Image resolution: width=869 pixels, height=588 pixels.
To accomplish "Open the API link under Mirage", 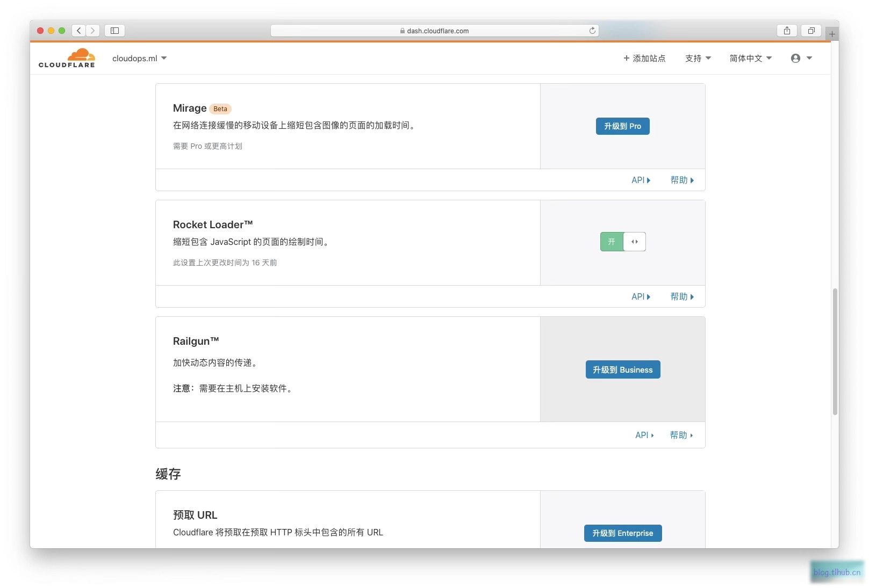I will (x=641, y=180).
